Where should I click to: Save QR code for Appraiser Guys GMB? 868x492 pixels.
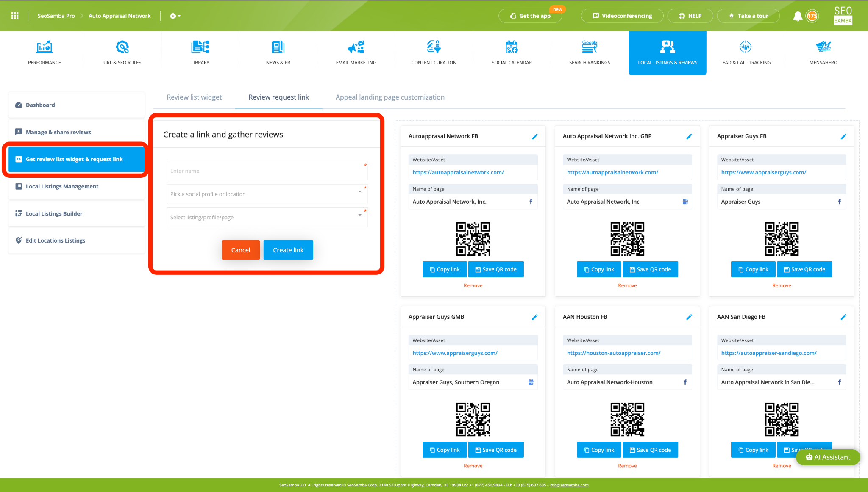point(496,450)
